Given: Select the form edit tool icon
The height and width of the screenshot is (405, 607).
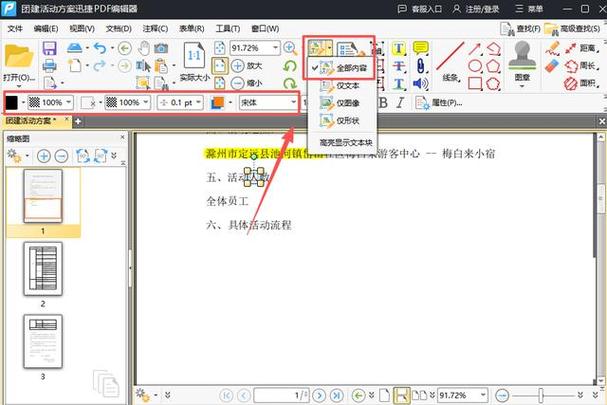Looking at the screenshot, I should pos(350,49).
